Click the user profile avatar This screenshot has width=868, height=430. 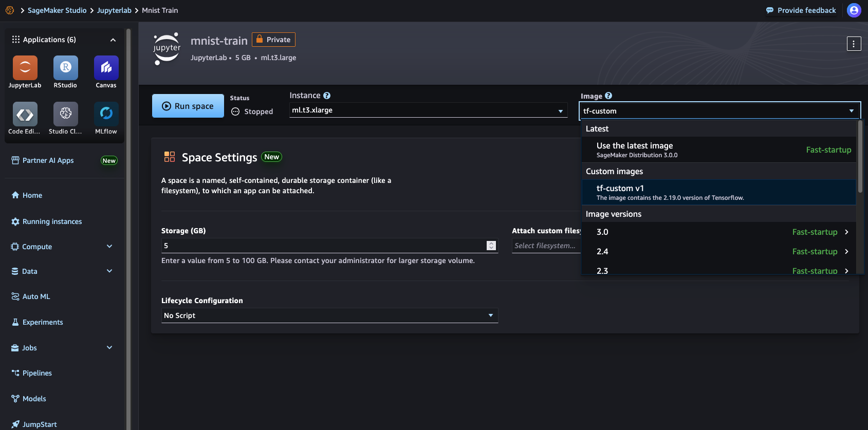coord(854,10)
